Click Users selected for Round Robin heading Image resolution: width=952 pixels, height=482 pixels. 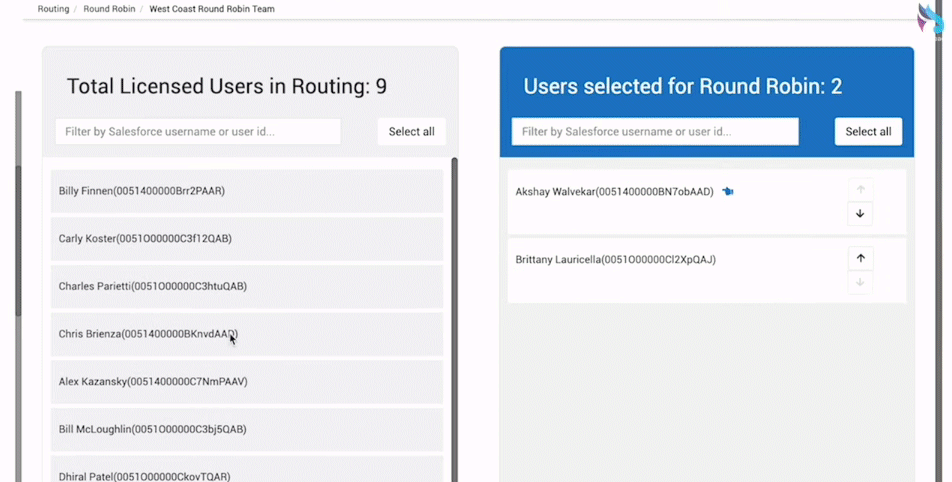click(x=683, y=86)
